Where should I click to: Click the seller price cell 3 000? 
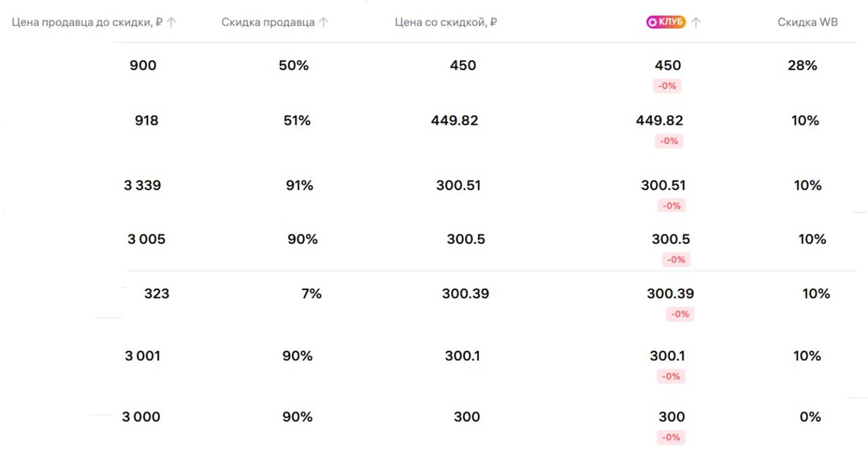coord(141,417)
